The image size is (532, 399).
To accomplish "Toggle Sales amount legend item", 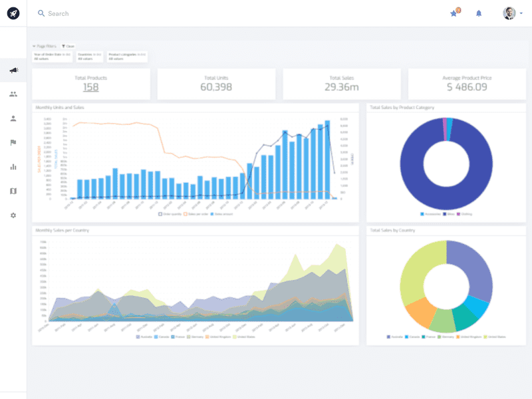I will pos(221,214).
